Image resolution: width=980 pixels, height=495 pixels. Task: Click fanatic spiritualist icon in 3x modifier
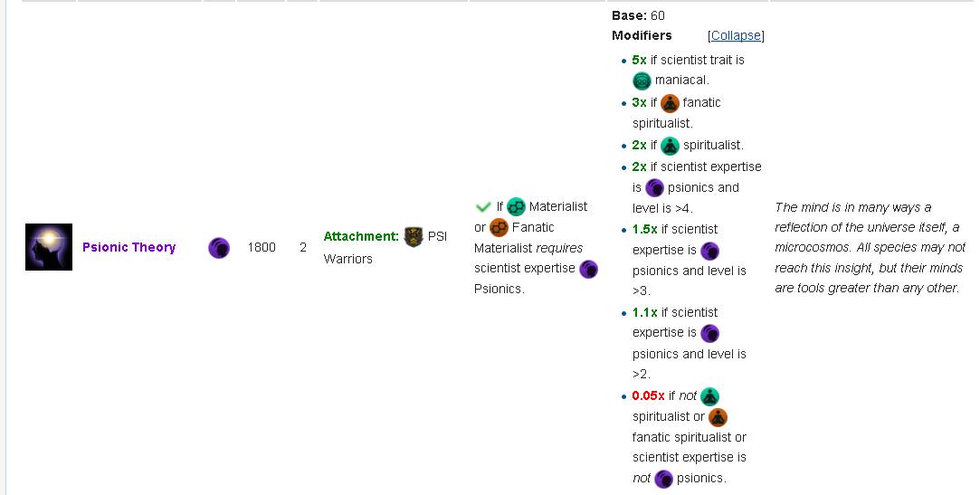point(670,103)
